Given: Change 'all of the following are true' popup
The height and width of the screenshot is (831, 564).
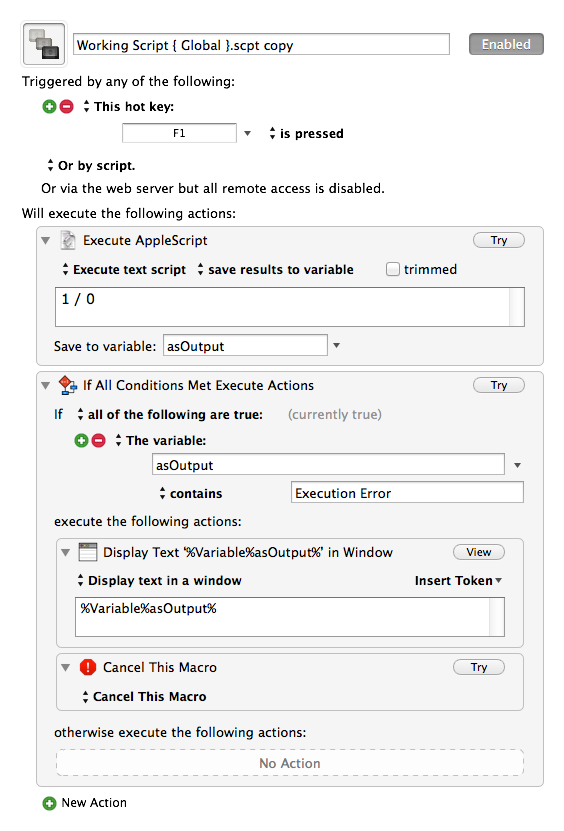Looking at the screenshot, I should tap(170, 414).
